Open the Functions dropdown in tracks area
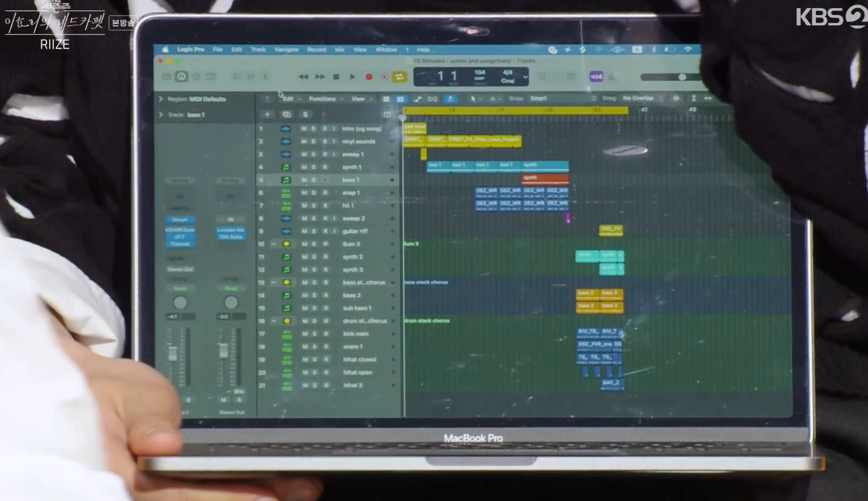This screenshot has width=868, height=501. point(323,99)
